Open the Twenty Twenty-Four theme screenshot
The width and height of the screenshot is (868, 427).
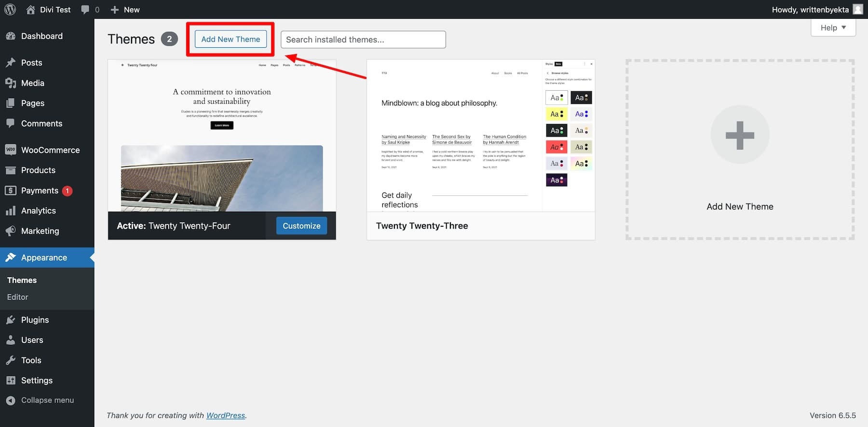(x=222, y=136)
